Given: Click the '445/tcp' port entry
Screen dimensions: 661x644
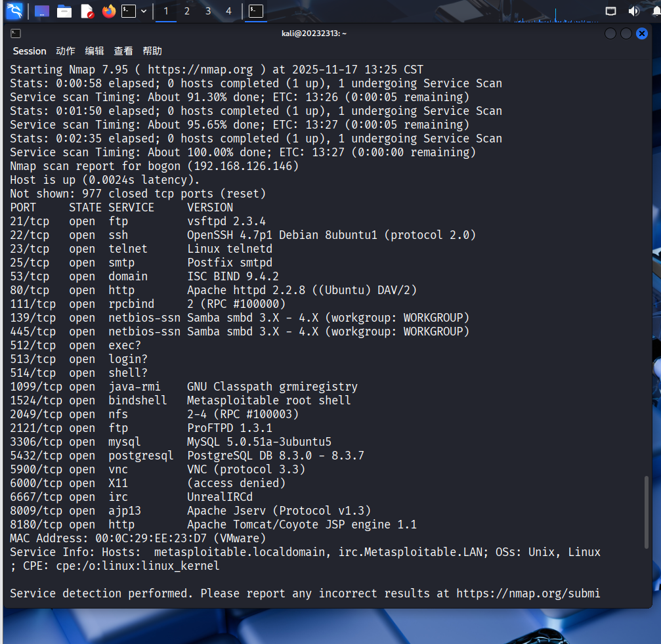Looking at the screenshot, I should tap(33, 332).
